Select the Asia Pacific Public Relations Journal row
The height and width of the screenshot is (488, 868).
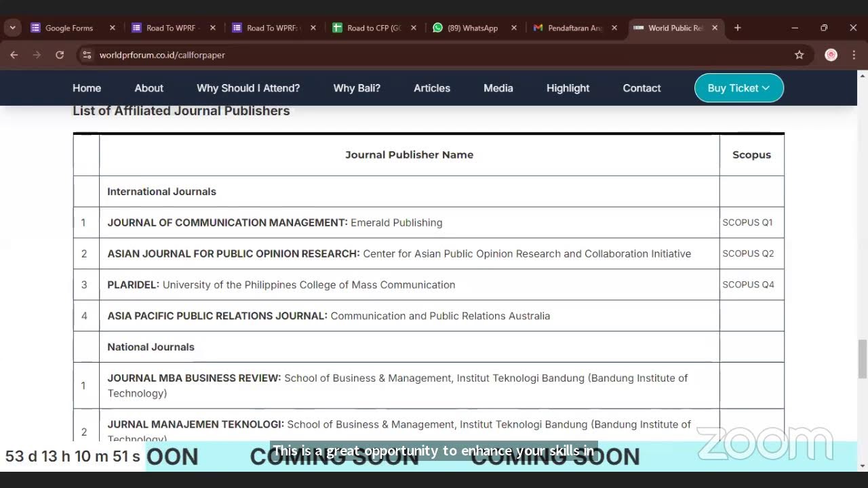(x=429, y=316)
